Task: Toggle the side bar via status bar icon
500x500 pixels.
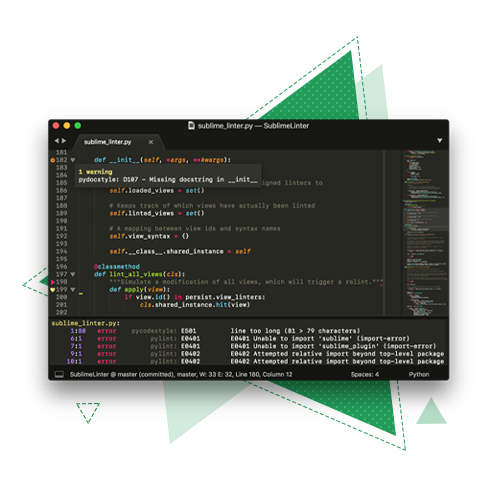Action: click(x=59, y=374)
